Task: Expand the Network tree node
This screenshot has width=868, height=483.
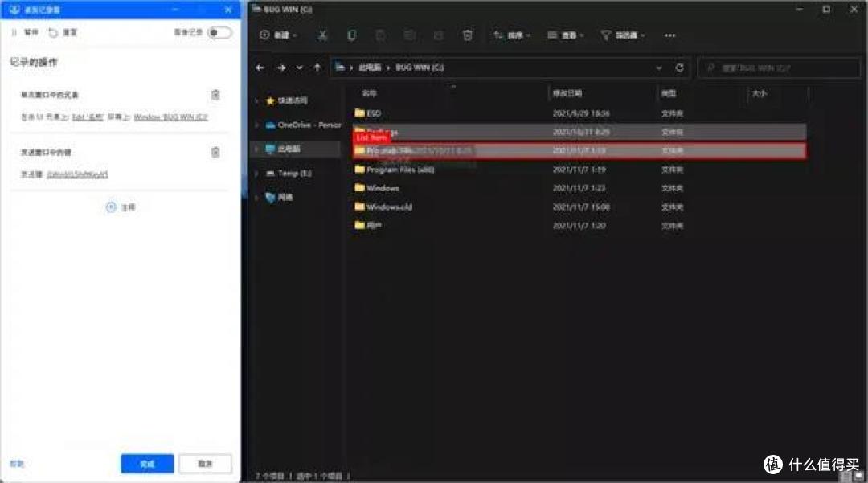Action: click(x=256, y=197)
